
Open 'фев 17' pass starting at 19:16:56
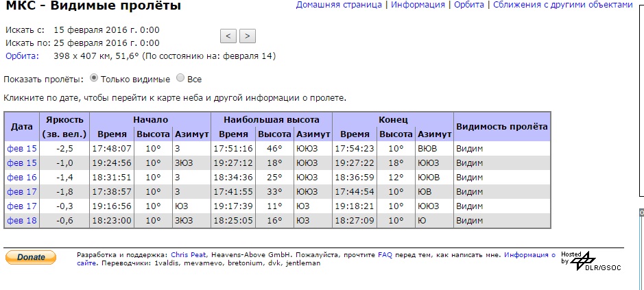pyautogui.click(x=22, y=206)
